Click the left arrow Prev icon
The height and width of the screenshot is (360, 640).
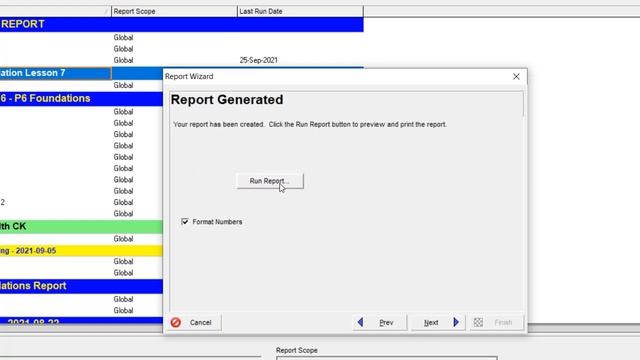pyautogui.click(x=360, y=322)
